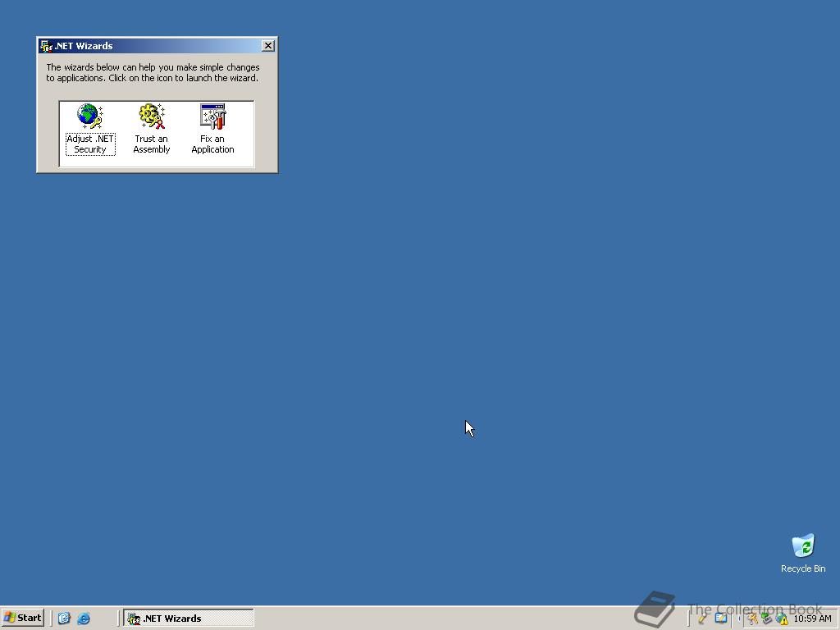840x630 pixels.
Task: Launch the Trust an Assembly wizard
Action: tap(152, 129)
